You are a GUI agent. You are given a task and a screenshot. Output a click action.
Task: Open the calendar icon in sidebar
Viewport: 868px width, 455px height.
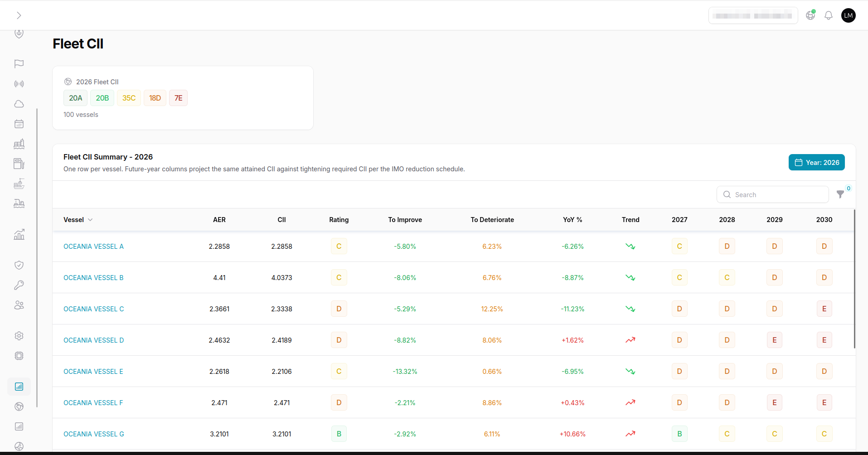tap(19, 124)
